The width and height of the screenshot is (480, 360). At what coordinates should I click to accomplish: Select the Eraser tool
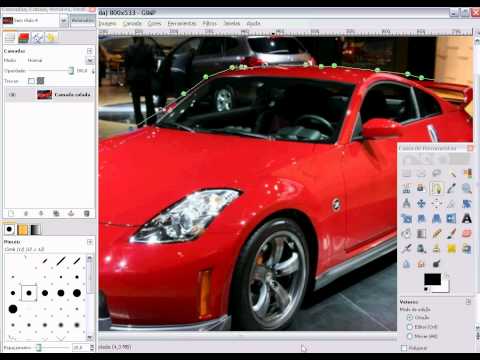click(x=467, y=233)
